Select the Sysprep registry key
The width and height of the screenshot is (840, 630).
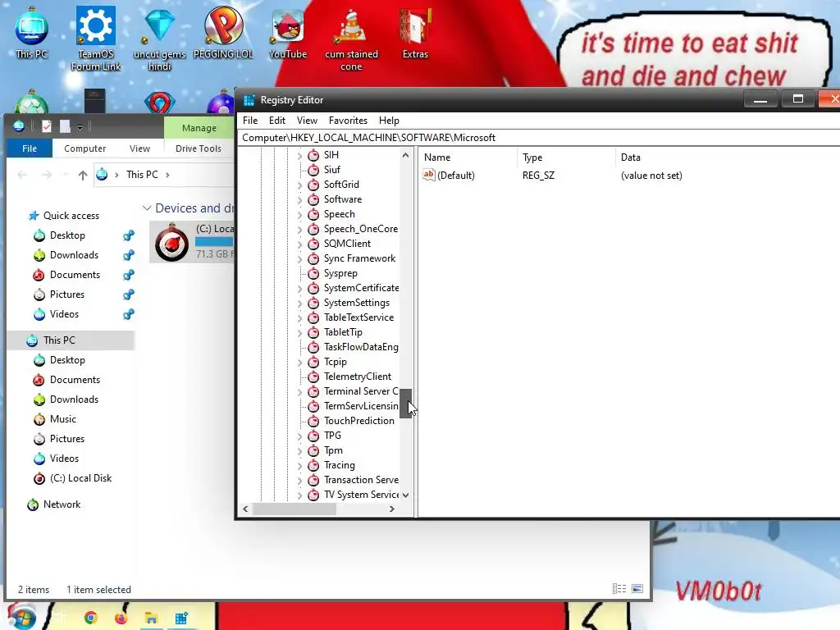(340, 273)
